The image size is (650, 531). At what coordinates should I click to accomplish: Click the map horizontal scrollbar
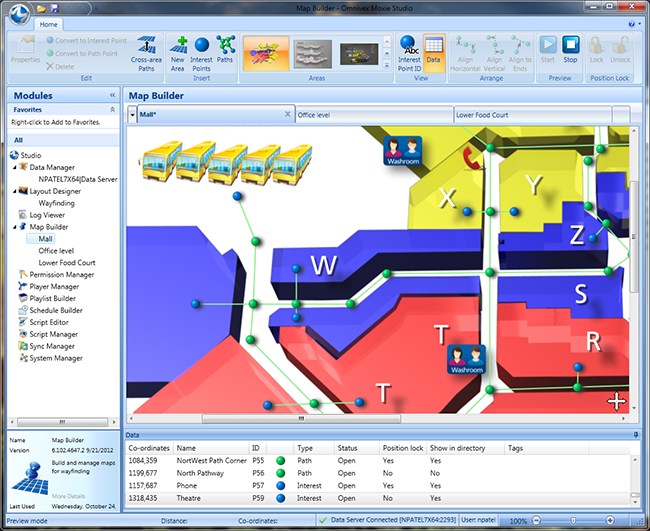301,419
